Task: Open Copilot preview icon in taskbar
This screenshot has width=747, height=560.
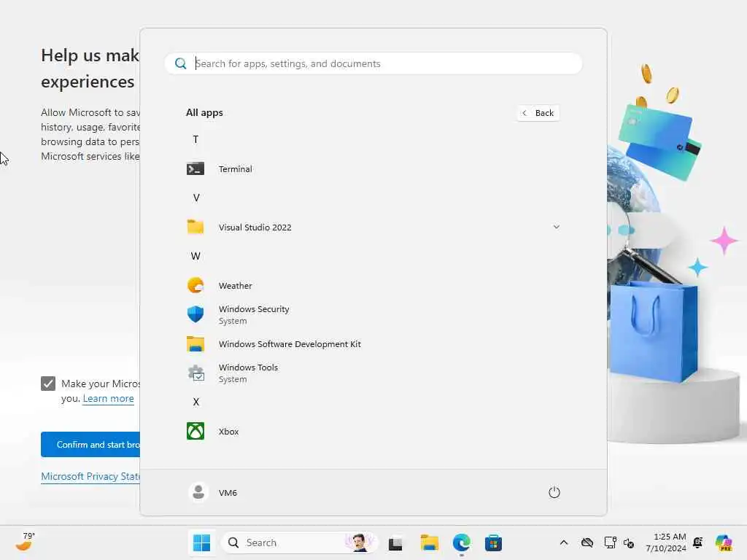Action: pyautogui.click(x=724, y=542)
